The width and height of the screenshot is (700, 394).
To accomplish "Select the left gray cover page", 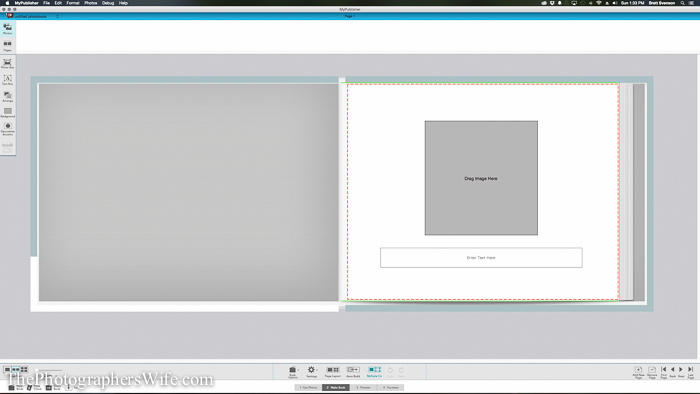I will point(188,192).
